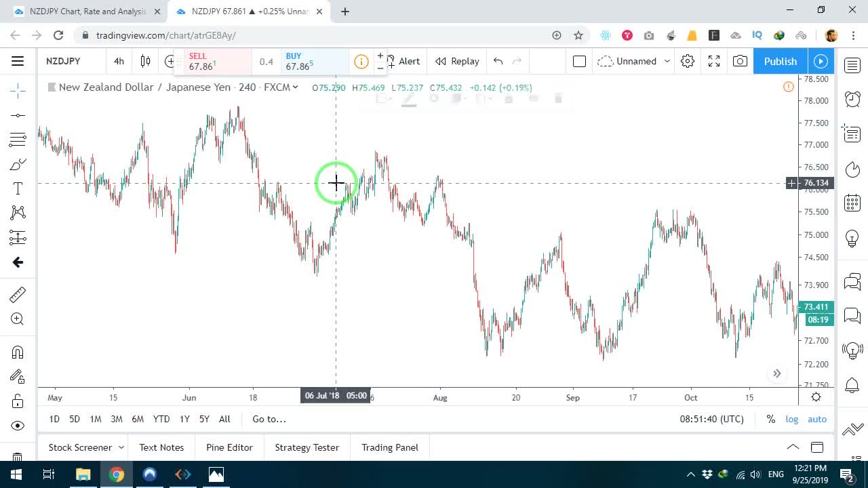Open the Pine Editor tab
This screenshot has height=488, width=868.
[229, 447]
